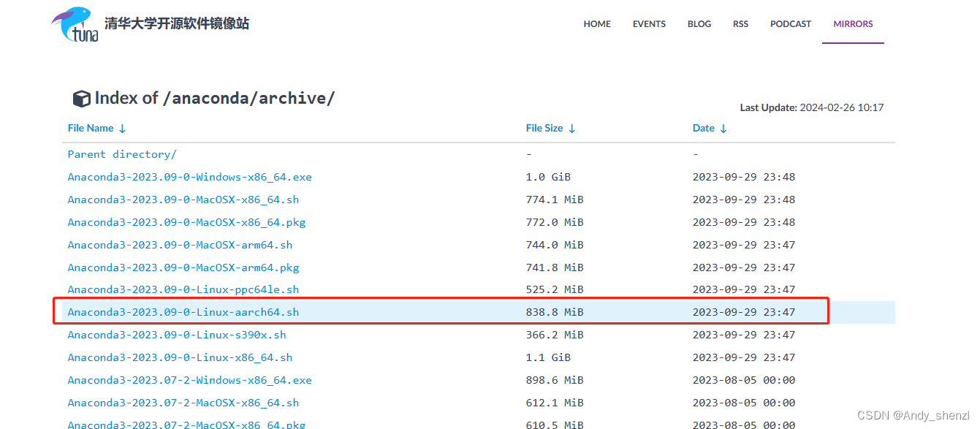Click the date of the Linux-aarch64.sh row

click(744, 312)
